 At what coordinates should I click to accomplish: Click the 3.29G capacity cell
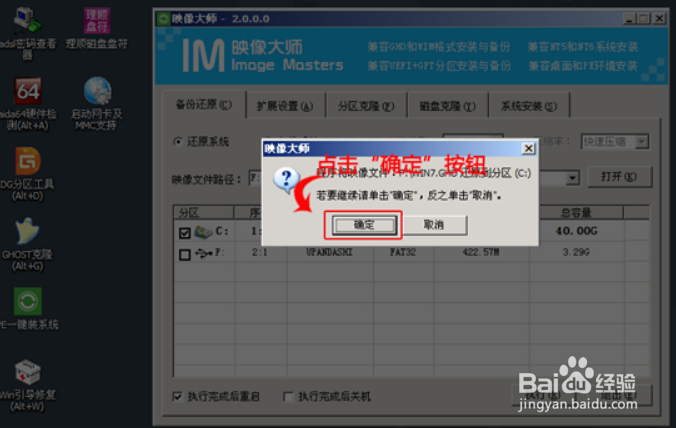[576, 252]
